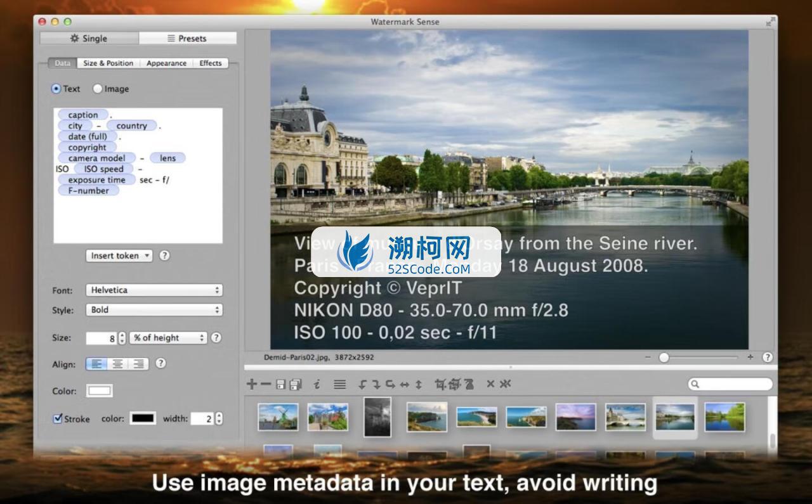The image size is (812, 504).
Task: Flip image horizontally with double-arrow icon
Action: click(x=405, y=384)
